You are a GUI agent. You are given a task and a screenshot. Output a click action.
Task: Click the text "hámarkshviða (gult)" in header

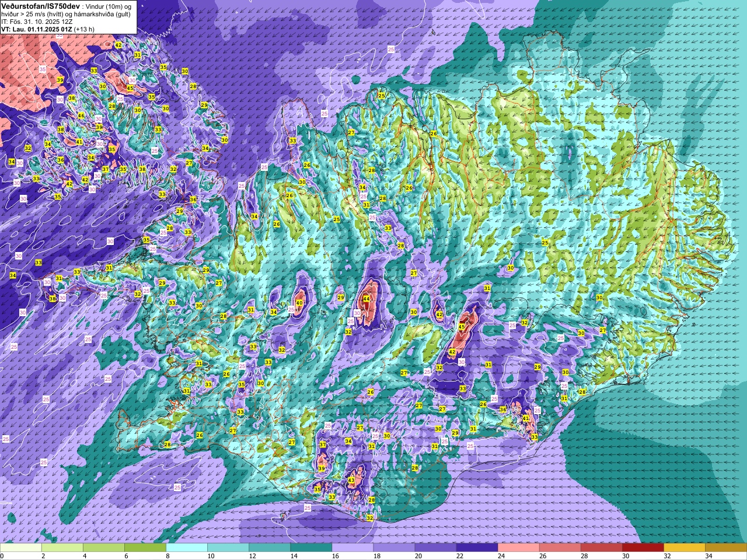[x=101, y=14]
